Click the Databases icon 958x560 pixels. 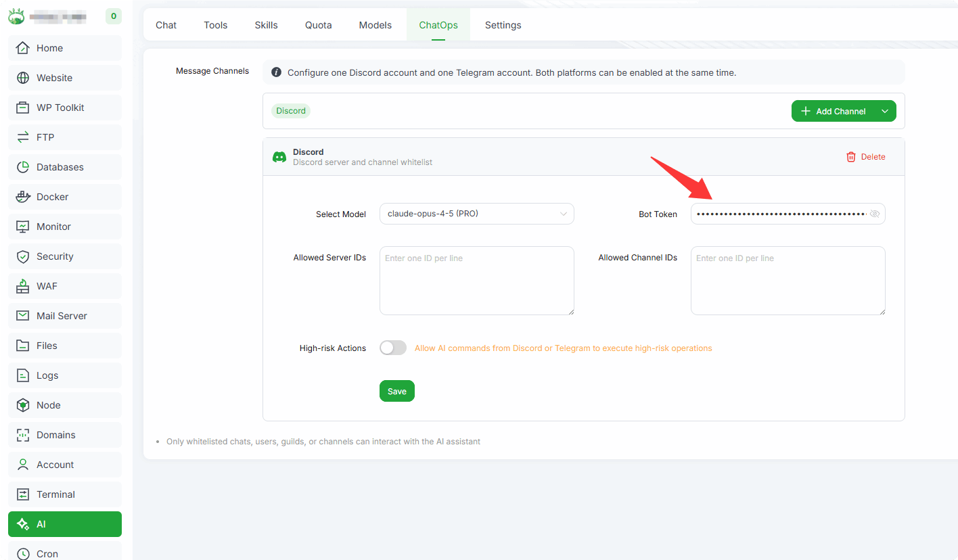tap(23, 167)
